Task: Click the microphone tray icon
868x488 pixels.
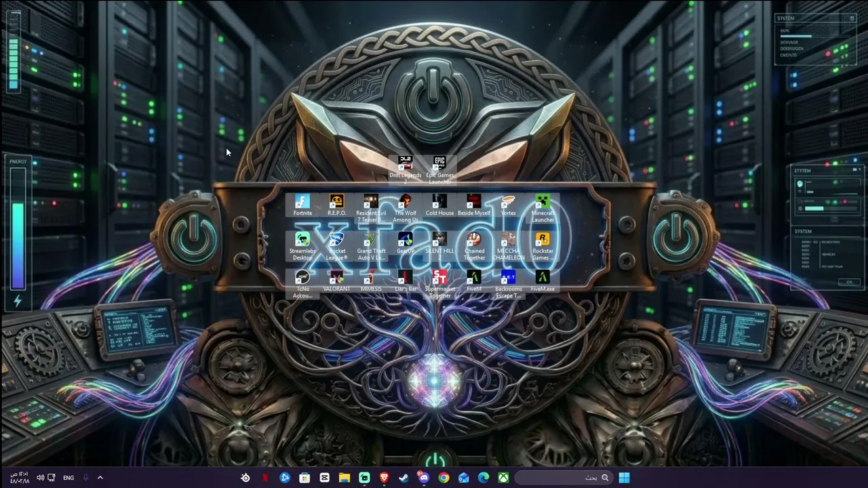Action: coord(85,478)
